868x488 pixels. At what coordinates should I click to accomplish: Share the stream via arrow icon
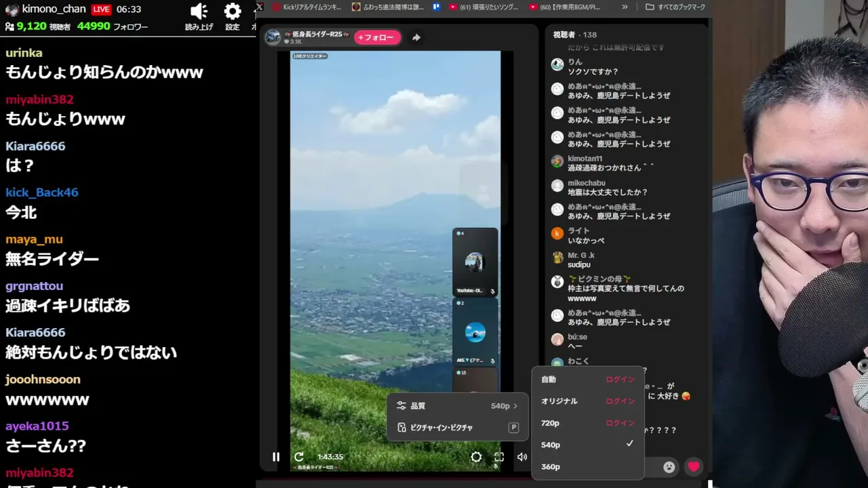[416, 37]
